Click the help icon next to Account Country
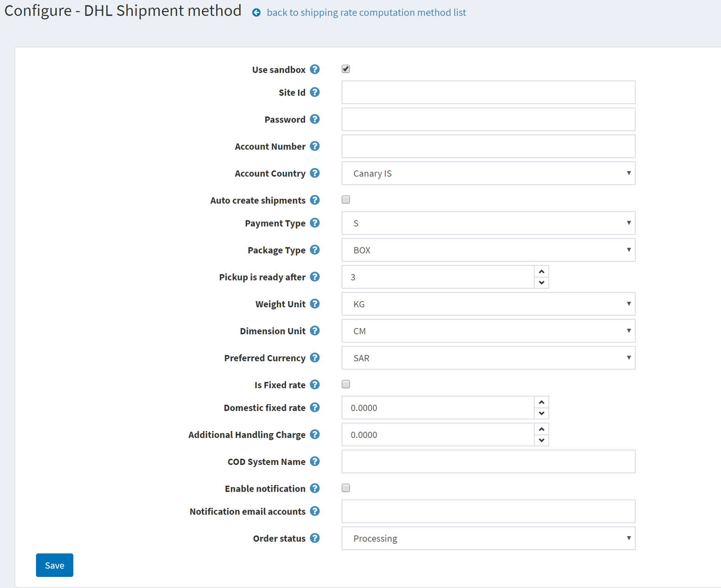 point(315,173)
